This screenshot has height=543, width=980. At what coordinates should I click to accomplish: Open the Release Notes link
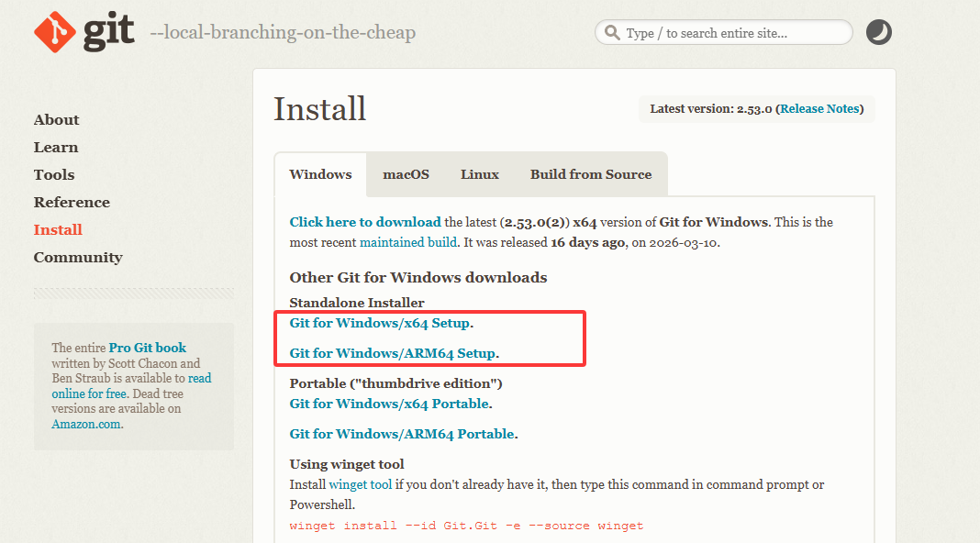click(x=819, y=108)
